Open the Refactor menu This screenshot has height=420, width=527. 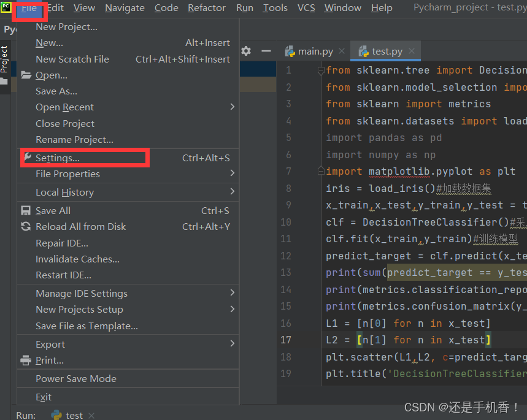point(207,8)
